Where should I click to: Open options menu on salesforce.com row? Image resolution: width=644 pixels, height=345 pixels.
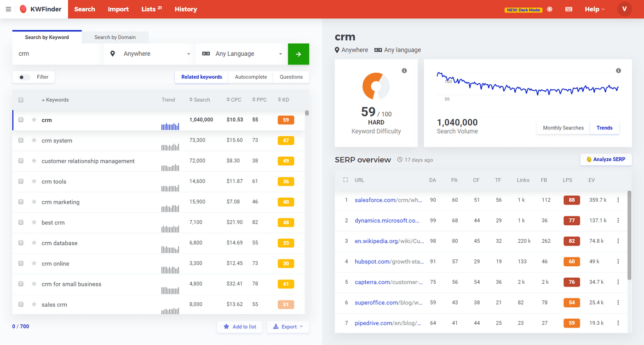coord(619,199)
